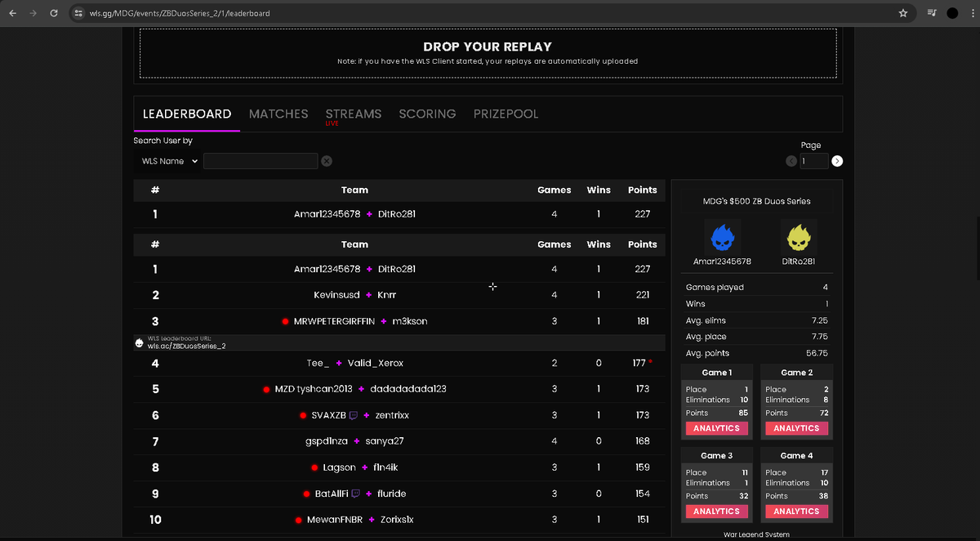
Task: Click DitRo281 name in side panel
Action: click(798, 262)
